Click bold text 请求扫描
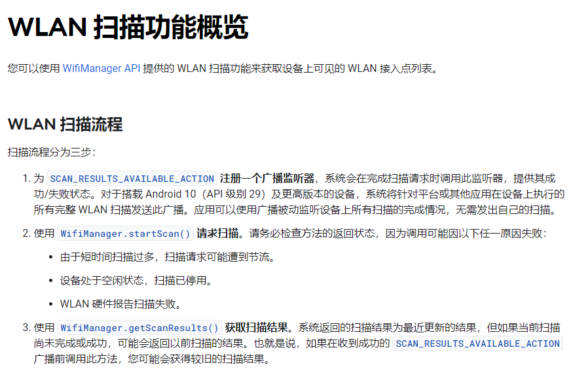The image size is (588, 371). pyautogui.click(x=219, y=234)
